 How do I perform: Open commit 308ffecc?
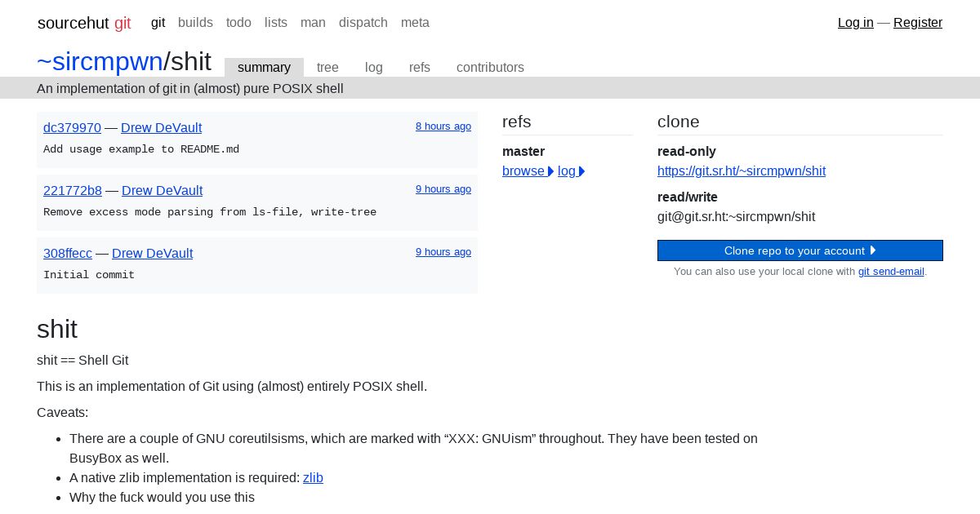click(68, 254)
